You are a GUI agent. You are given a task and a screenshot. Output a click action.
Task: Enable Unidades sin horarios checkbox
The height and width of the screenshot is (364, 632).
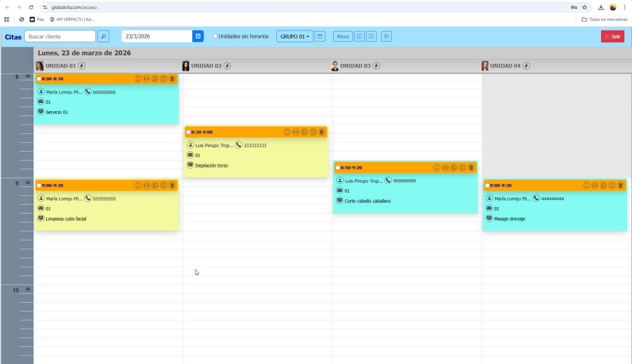[215, 36]
